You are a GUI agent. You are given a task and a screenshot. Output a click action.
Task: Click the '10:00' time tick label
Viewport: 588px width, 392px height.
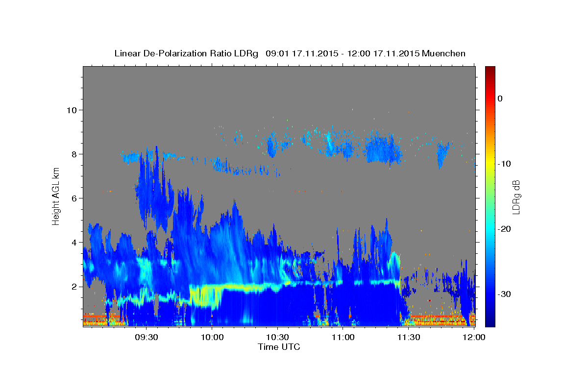tap(212, 337)
